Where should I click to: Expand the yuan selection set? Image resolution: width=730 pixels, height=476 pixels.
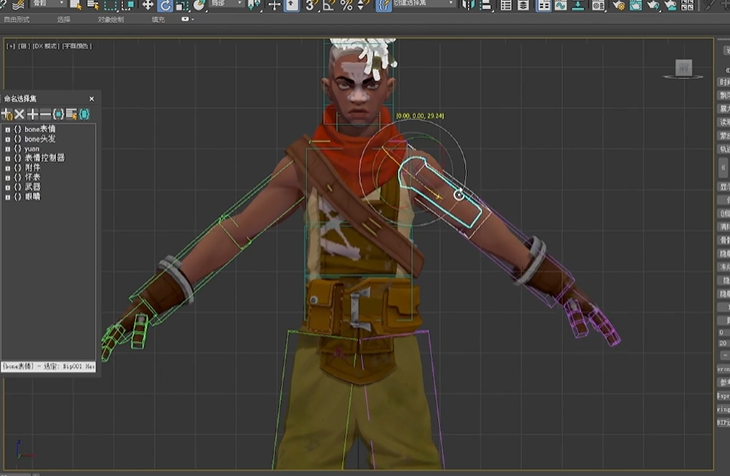7,149
